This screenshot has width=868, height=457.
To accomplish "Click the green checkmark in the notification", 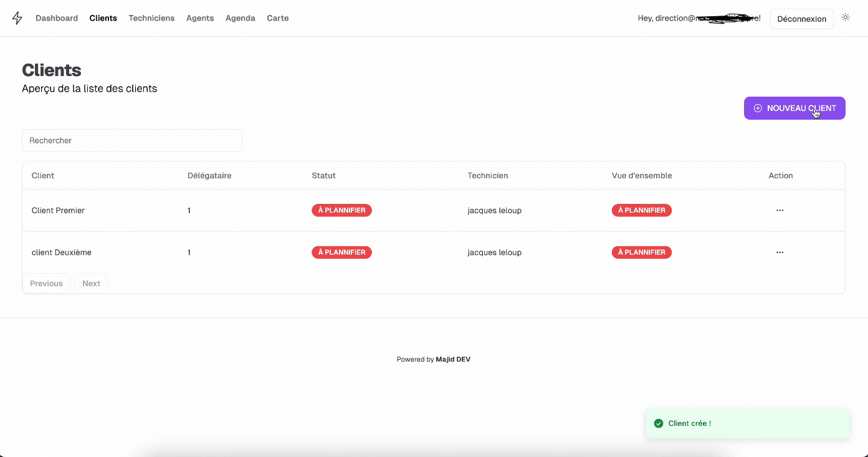I will pyautogui.click(x=659, y=423).
